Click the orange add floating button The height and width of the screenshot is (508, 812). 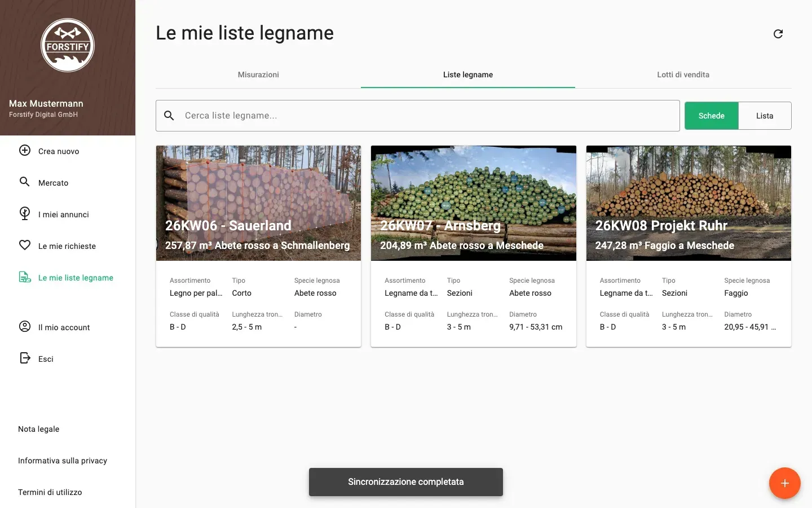(785, 483)
